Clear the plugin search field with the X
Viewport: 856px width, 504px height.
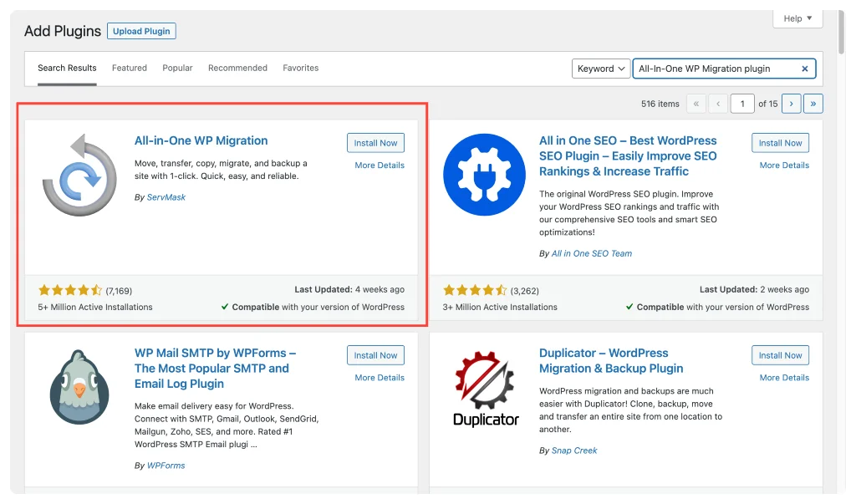point(805,69)
